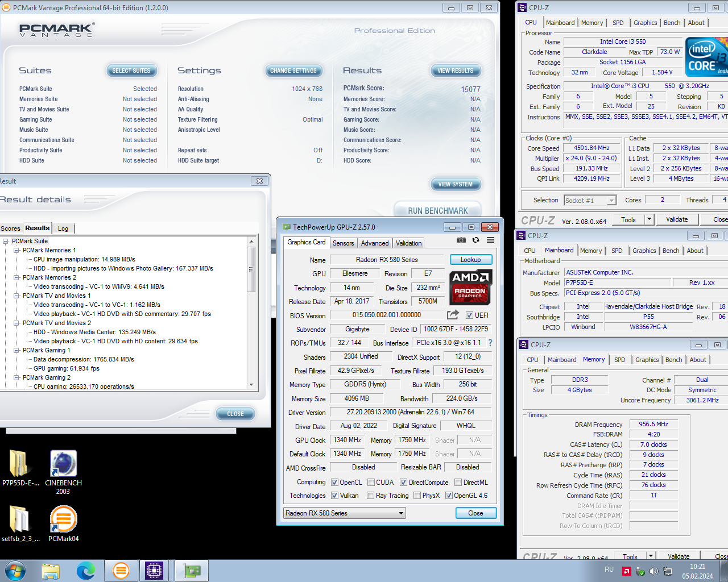
Task: Collapse the PCMark Suite tree node
Action: 6,241
